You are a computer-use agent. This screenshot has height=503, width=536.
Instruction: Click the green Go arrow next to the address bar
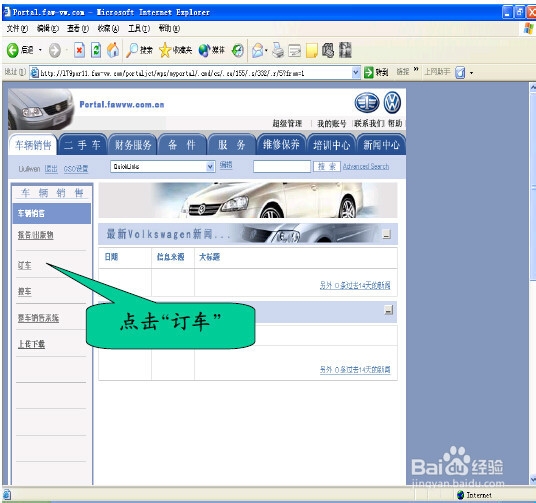[x=368, y=72]
